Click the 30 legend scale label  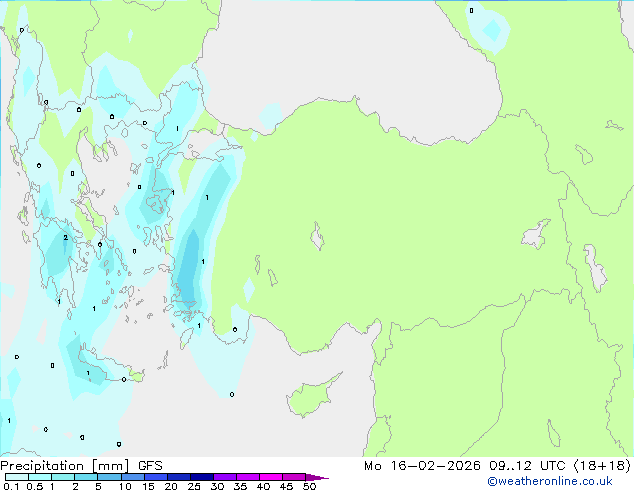point(217,486)
